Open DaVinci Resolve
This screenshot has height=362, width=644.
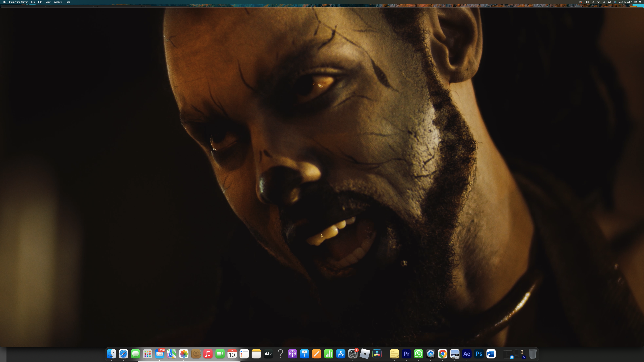tap(377, 354)
